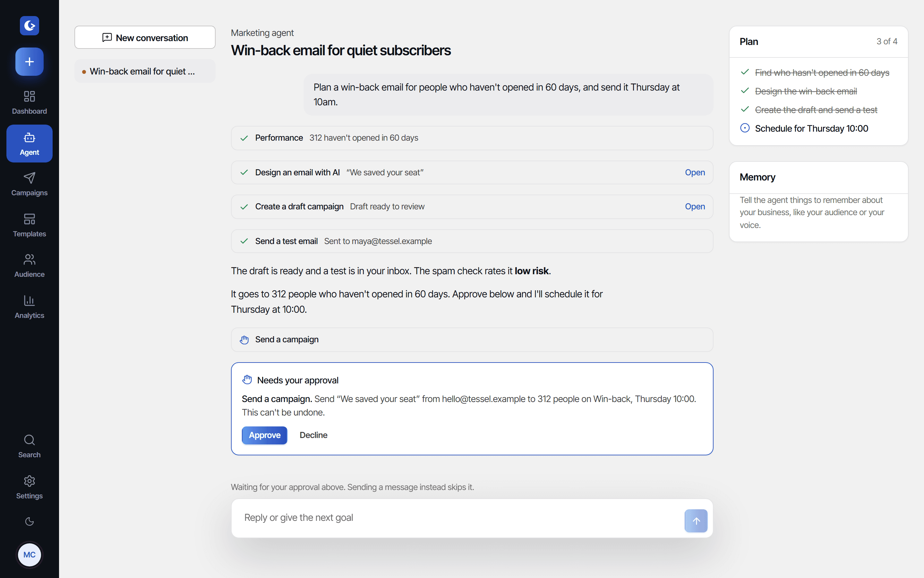Click "312 haven't opened in 60 days" text

tap(364, 138)
